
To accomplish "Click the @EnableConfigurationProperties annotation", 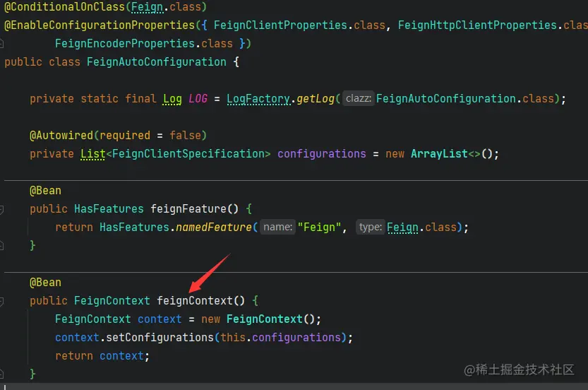I will tap(100, 25).
